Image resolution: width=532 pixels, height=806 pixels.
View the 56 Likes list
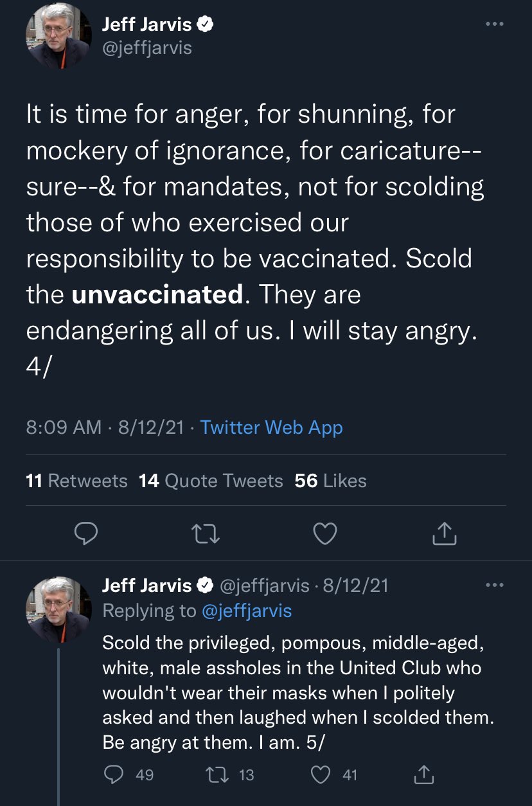[330, 481]
